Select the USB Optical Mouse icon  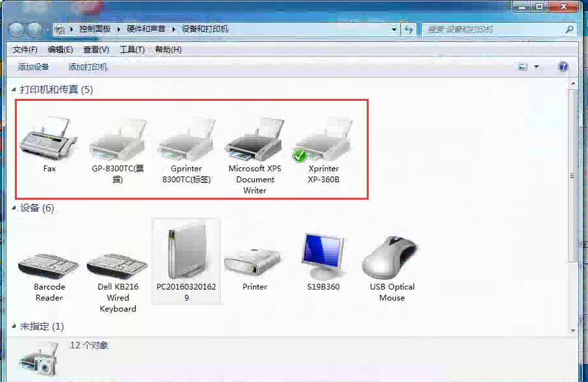391,258
